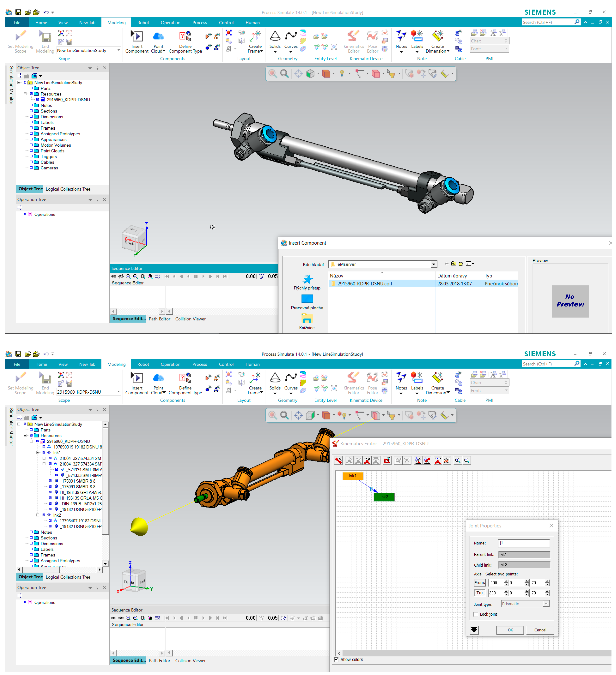Viewport: 616px width, 675px height.
Task: Open the Kde hľadať eMserver dropdown
Action: (x=434, y=264)
